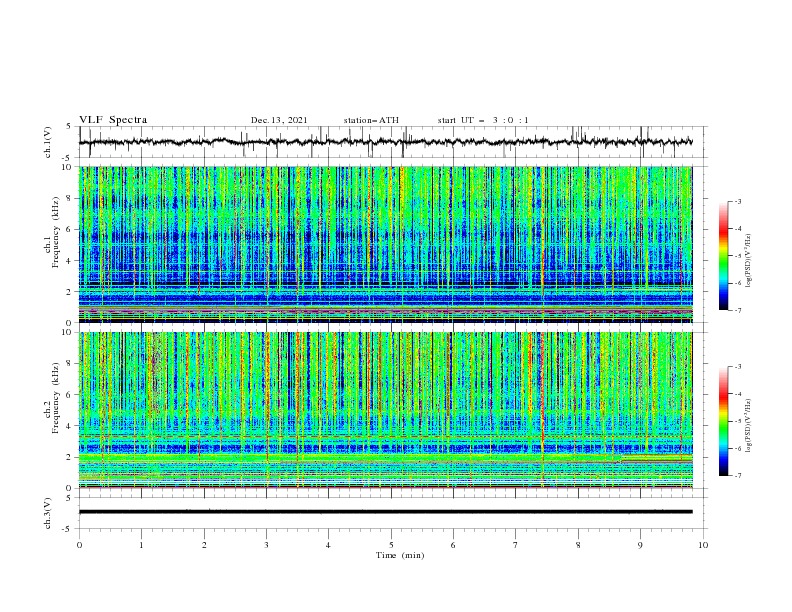Click the ch.2 PSD color scale bar
The image size is (792, 612).
click(723, 421)
